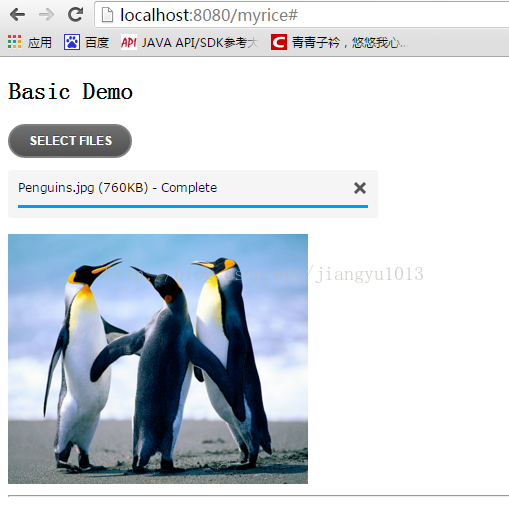This screenshot has height=527, width=509.
Task: Focus the localhost:8080/myrice# address field
Action: (x=303, y=15)
